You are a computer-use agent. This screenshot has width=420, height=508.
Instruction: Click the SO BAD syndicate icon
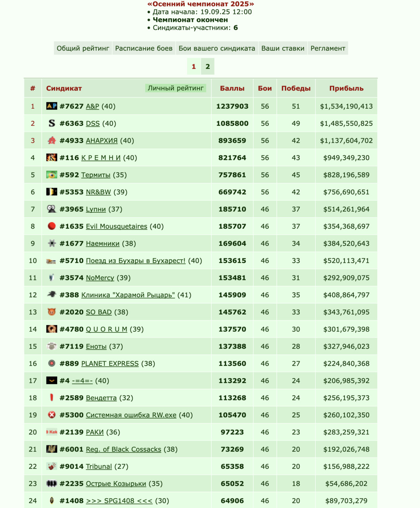[x=52, y=312]
